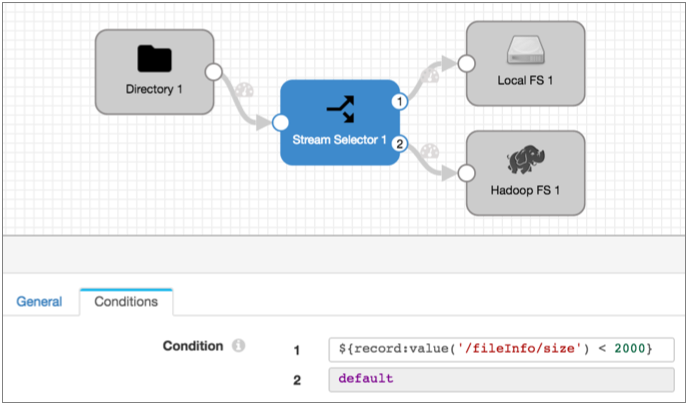Click link icon on stream leading to Local FS 1
This screenshot has height=405, width=687.
pyautogui.click(x=431, y=74)
